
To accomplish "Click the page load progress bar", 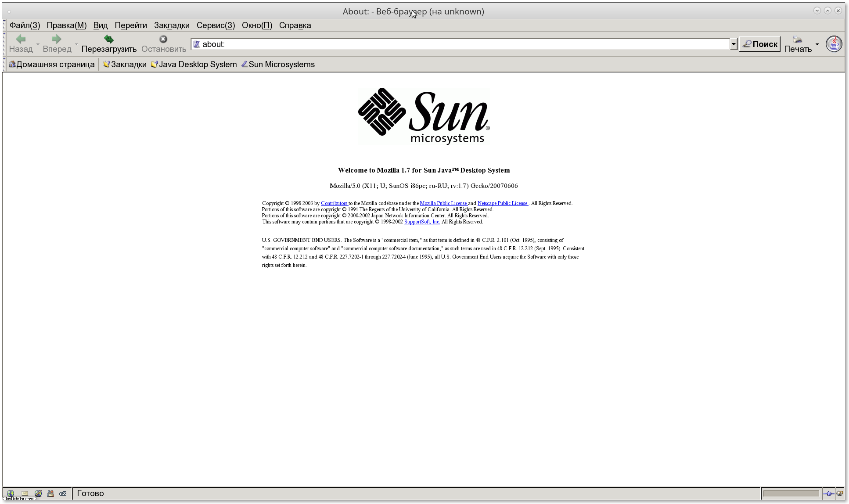I will (x=791, y=493).
